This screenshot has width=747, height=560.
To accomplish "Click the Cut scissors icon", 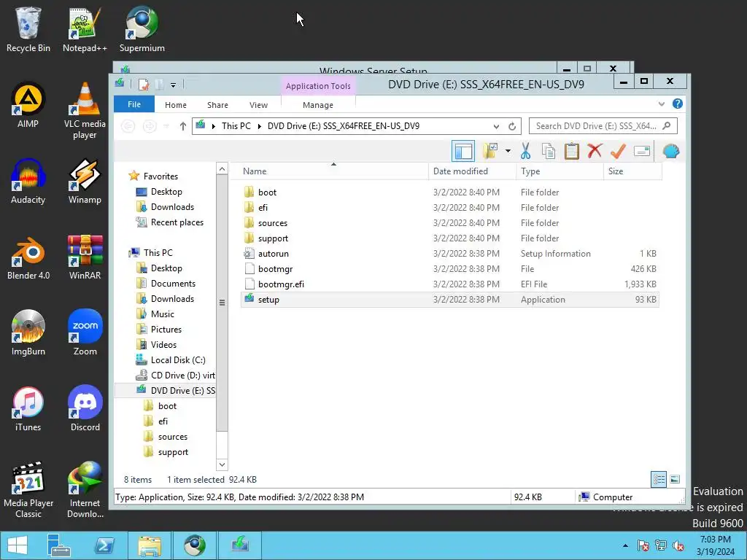I will [x=525, y=152].
